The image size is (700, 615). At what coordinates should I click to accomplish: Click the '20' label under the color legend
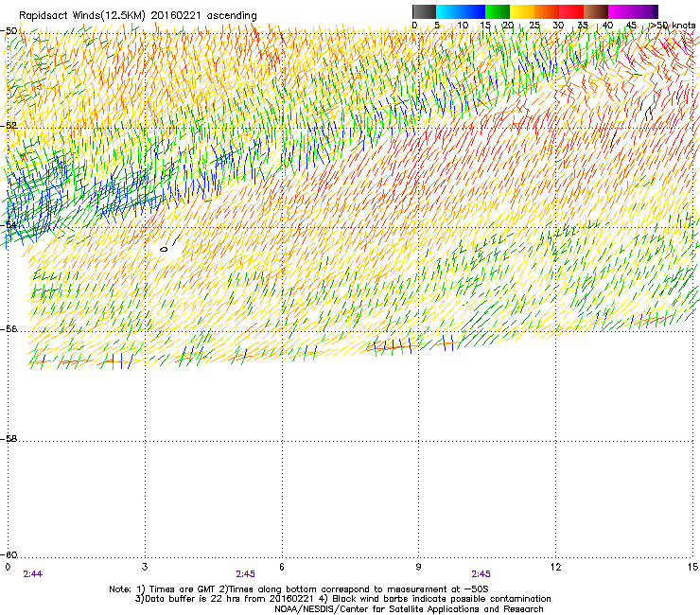[x=508, y=26]
